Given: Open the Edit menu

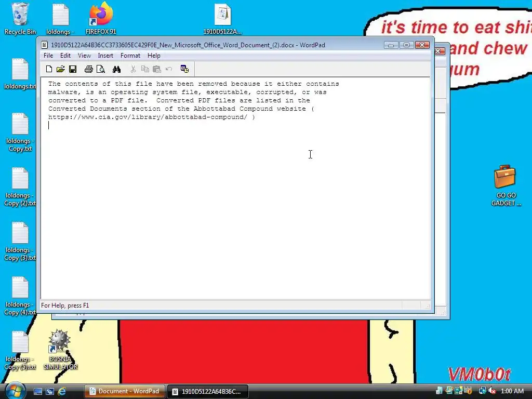Looking at the screenshot, I should (x=65, y=56).
